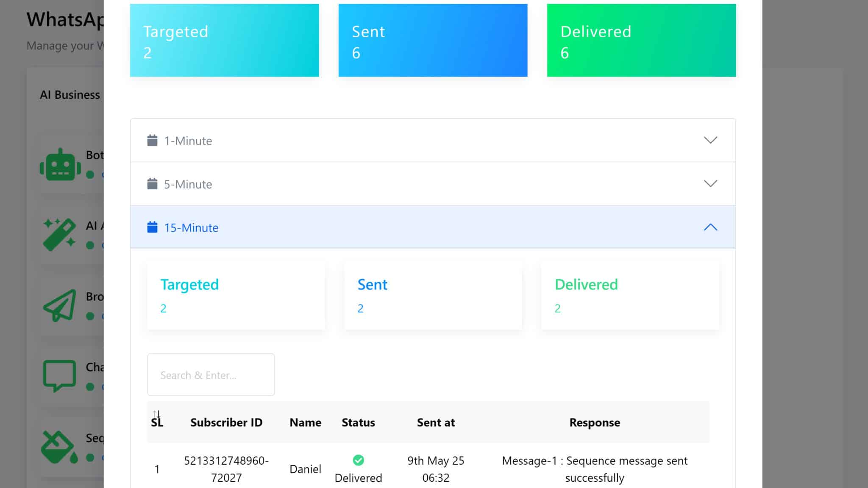The width and height of the screenshot is (868, 488).
Task: Expand the 1-Minute section chevron
Action: click(710, 140)
